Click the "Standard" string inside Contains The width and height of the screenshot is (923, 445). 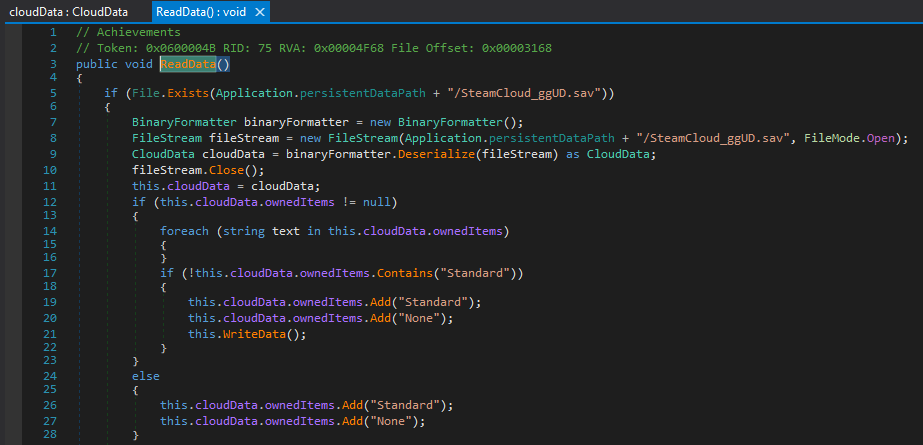pos(475,273)
